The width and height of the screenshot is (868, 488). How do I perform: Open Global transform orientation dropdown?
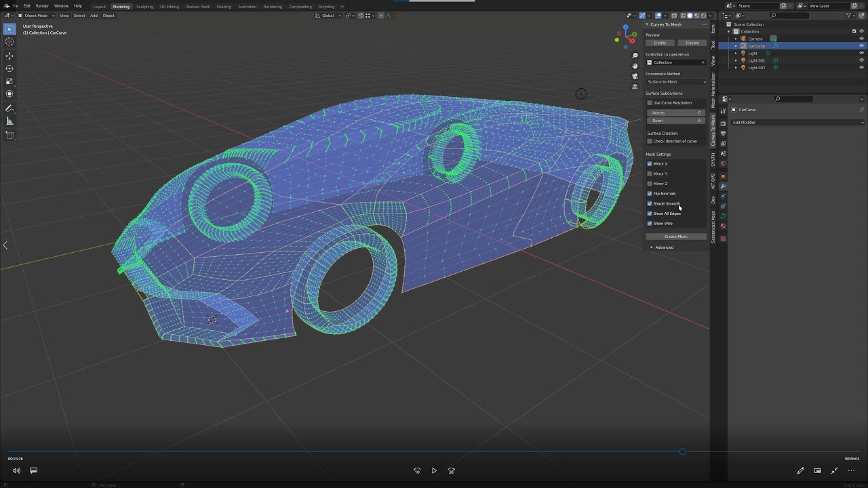click(329, 16)
